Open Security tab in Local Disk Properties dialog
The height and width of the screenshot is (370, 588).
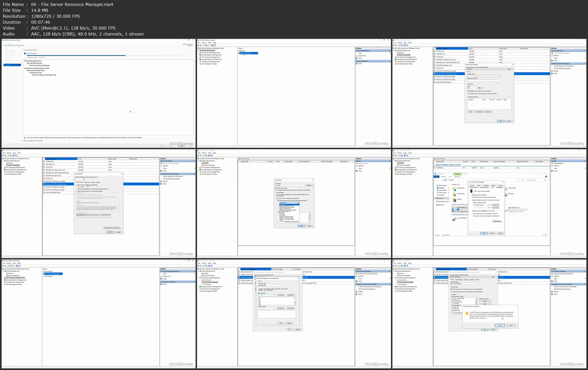tap(500, 185)
